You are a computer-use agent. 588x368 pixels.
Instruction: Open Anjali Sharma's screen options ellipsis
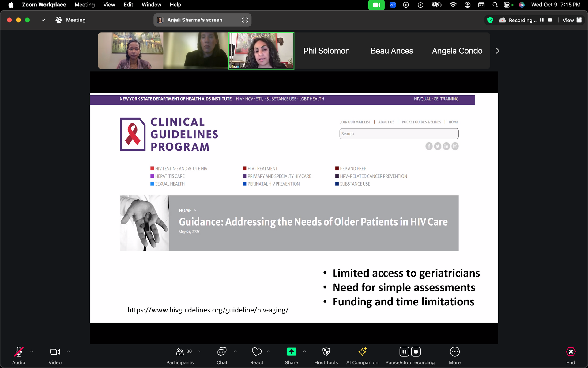(x=245, y=20)
